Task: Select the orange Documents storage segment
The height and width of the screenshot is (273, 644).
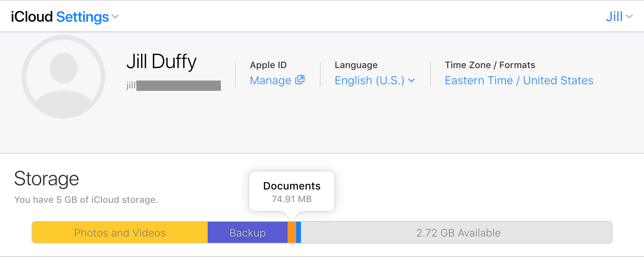Action: (x=292, y=232)
